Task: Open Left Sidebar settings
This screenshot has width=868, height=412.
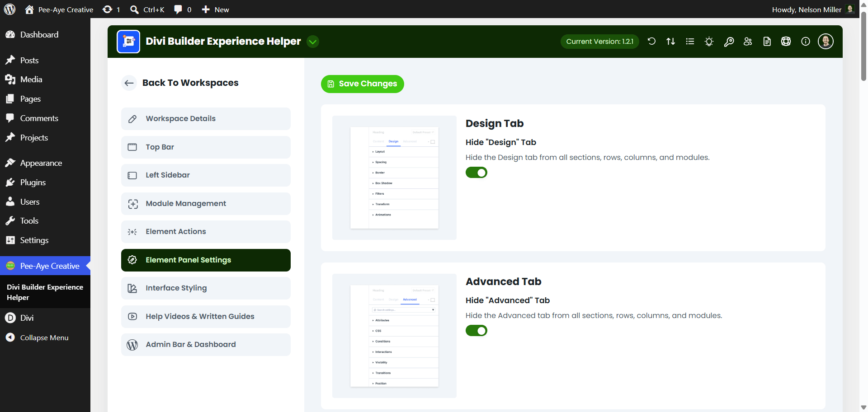Action: (x=206, y=175)
